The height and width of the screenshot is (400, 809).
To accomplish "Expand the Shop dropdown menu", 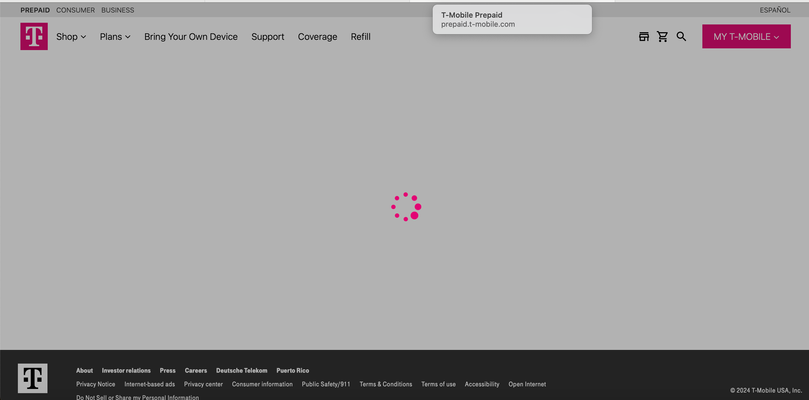I will (71, 37).
